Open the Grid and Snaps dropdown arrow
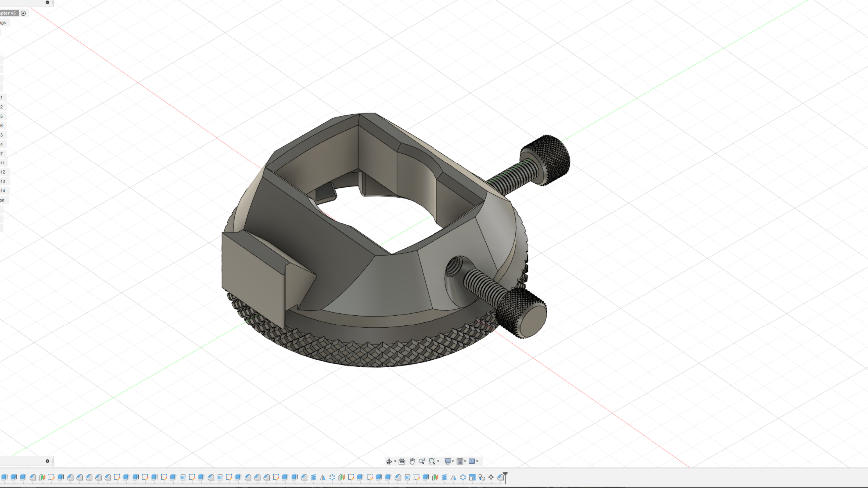The image size is (868, 488). 465,461
